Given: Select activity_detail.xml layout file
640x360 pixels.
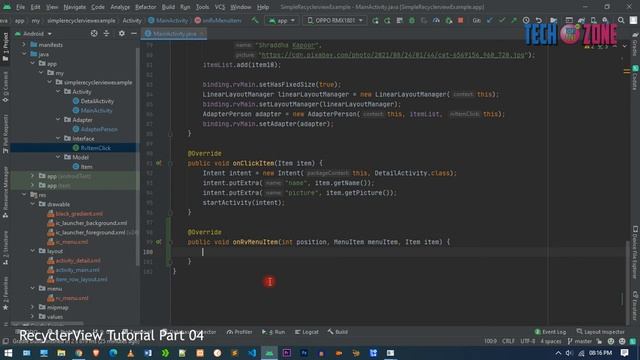Looking at the screenshot, I should [x=78, y=260].
